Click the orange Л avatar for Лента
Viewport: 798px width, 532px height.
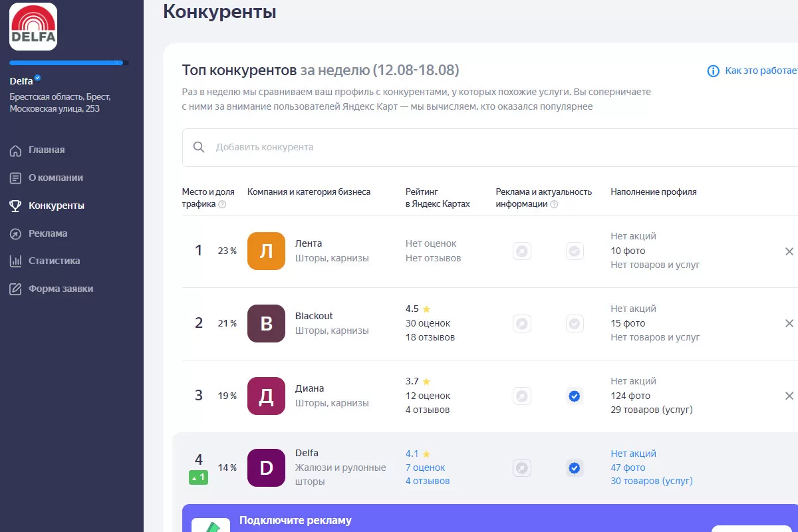266,251
